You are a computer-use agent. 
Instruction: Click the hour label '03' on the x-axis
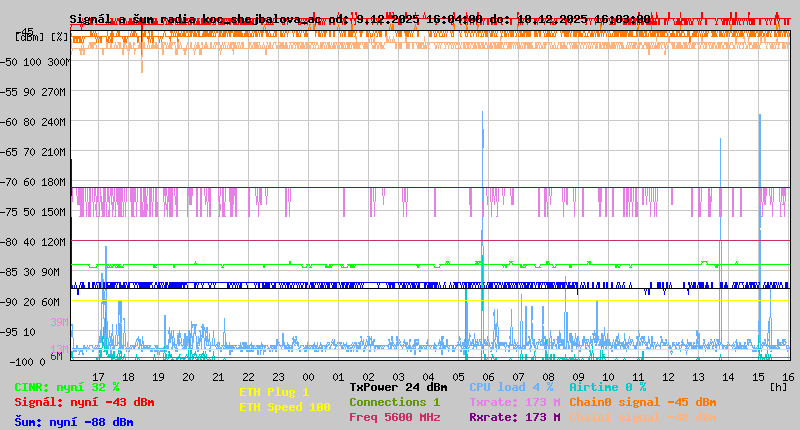tap(398, 377)
